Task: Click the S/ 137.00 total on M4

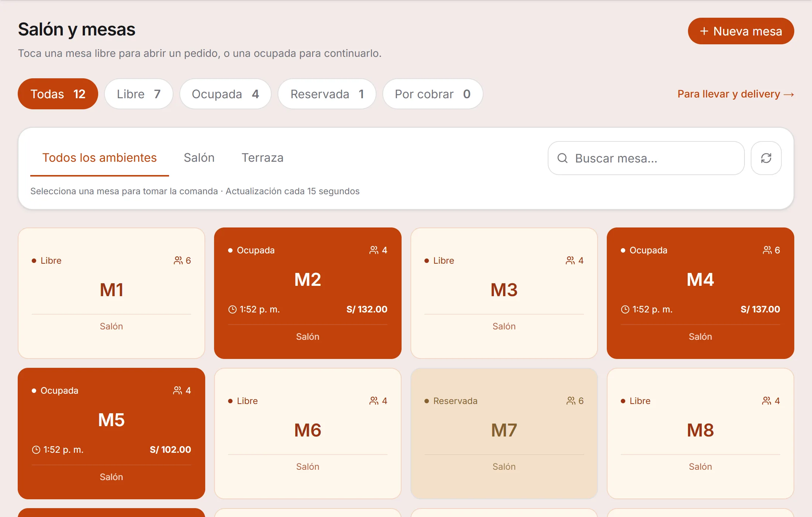Action: (760, 309)
